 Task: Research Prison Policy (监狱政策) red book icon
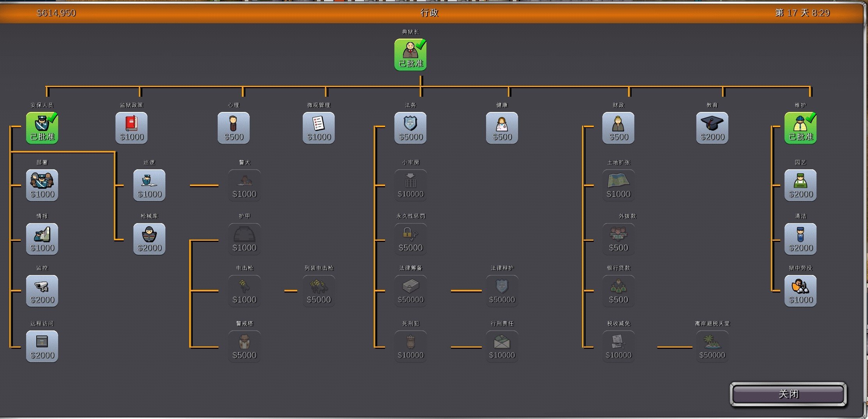(131, 128)
